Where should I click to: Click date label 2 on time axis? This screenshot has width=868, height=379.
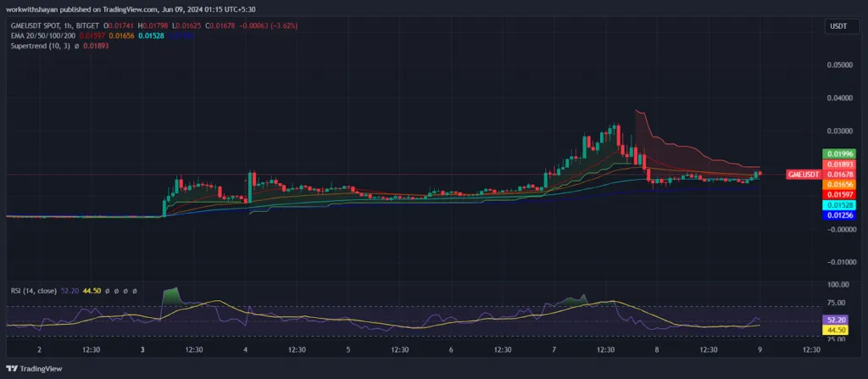pos(39,350)
